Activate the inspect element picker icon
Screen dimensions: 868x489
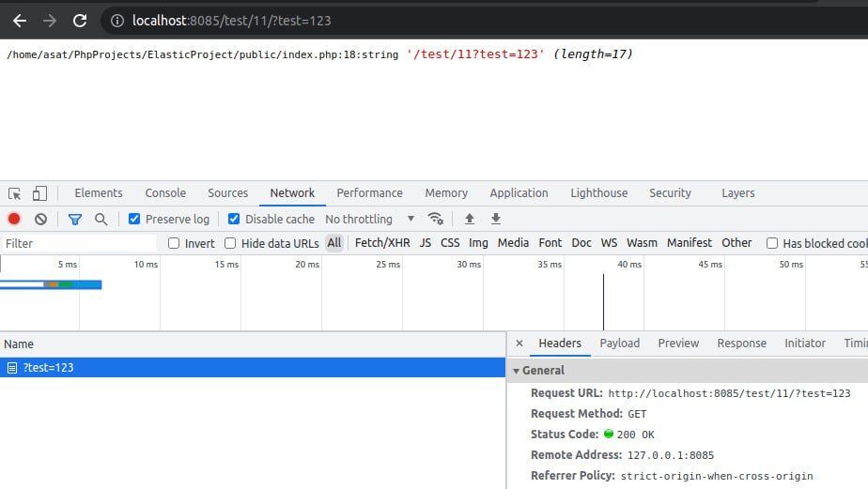point(14,193)
